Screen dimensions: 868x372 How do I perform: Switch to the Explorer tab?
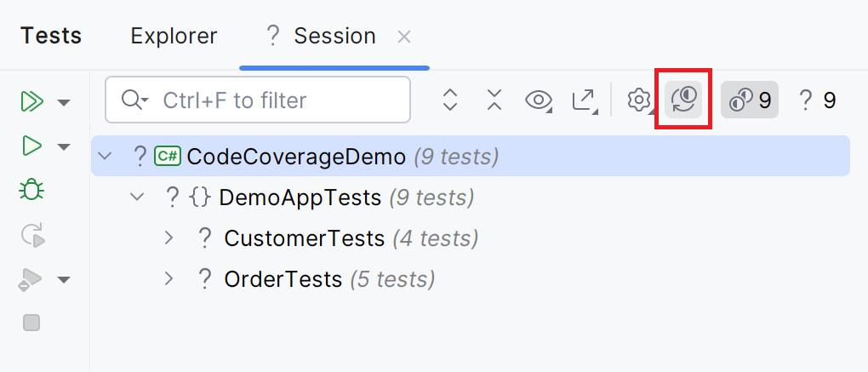(x=174, y=36)
